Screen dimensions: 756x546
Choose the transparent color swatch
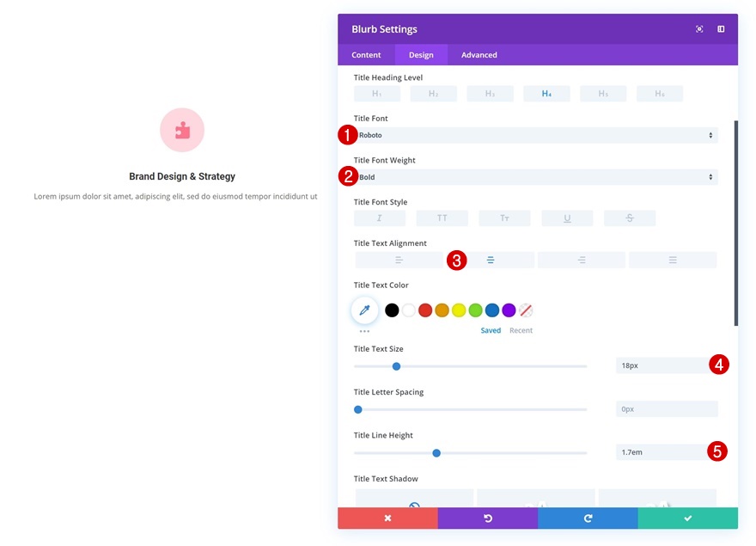pos(526,310)
